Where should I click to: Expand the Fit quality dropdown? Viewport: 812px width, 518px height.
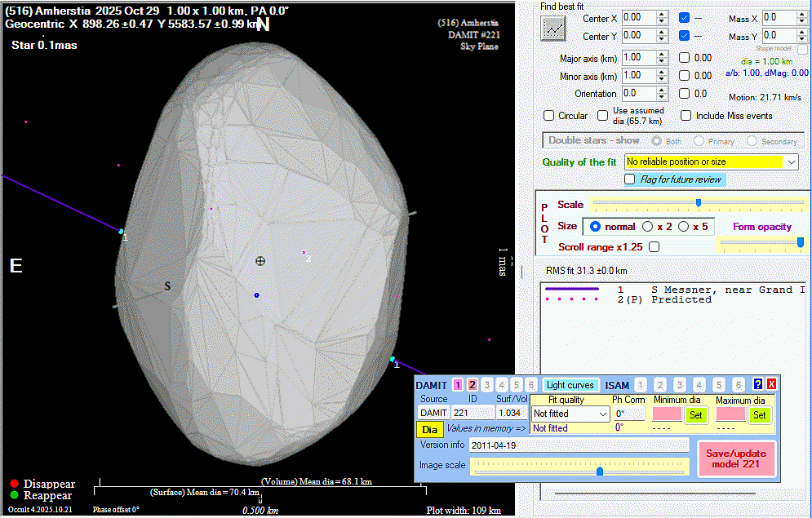pos(603,414)
